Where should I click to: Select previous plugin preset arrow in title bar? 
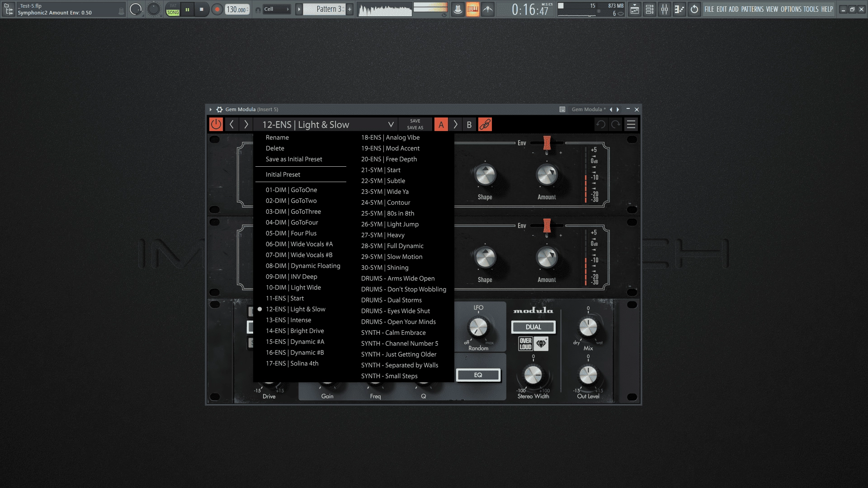click(x=611, y=109)
